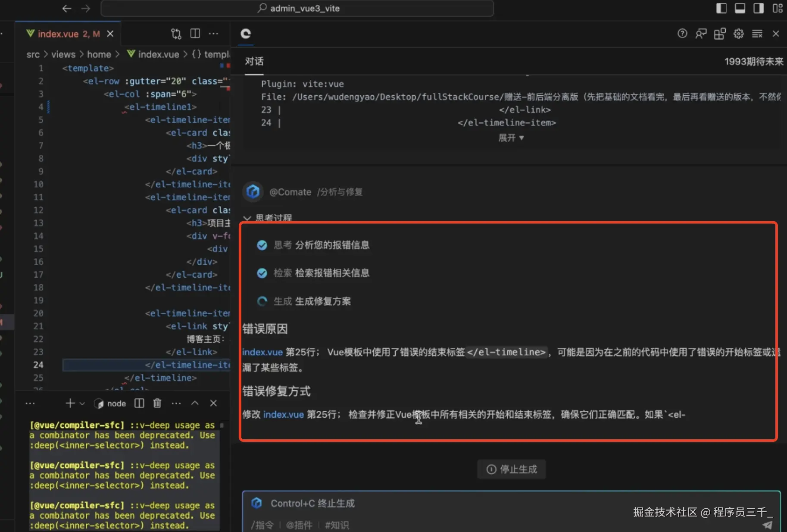The width and height of the screenshot is (787, 532).
Task: Toggle the primary side bar layout icon
Action: [x=721, y=9]
